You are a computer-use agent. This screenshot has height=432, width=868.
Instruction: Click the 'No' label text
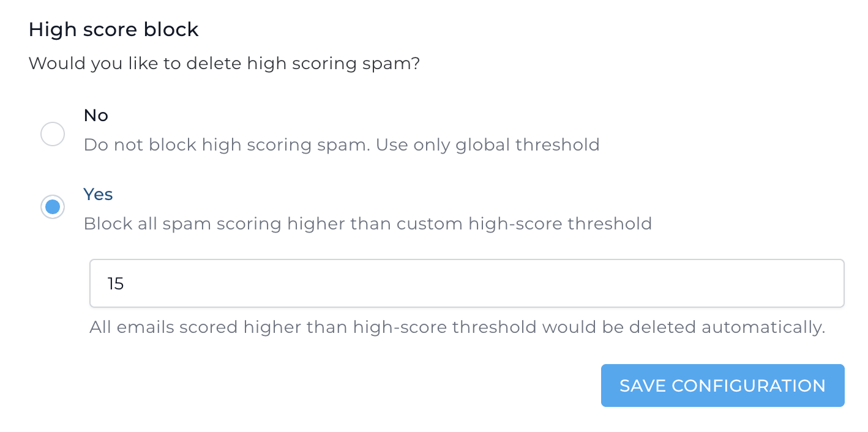95,115
